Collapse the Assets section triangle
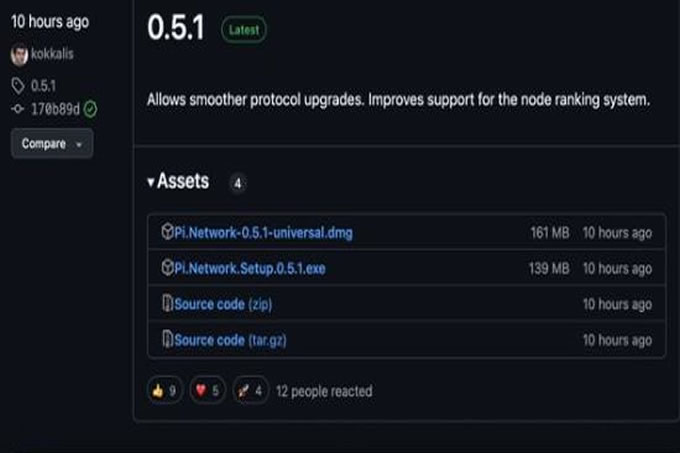This screenshot has height=453, width=680. 150,182
